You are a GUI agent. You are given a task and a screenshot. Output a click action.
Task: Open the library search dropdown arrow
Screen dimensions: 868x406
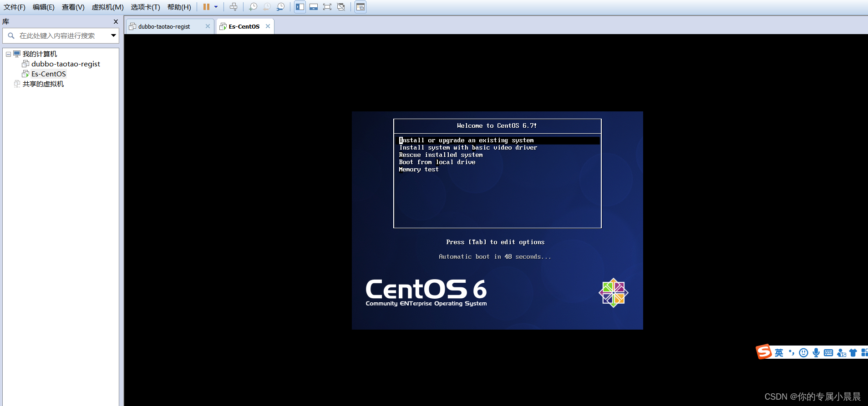tap(113, 35)
